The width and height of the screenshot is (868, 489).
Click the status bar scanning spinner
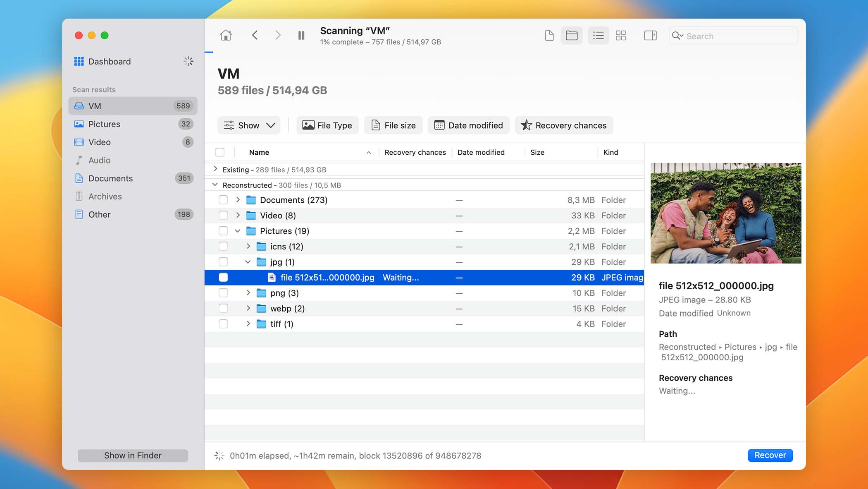[x=219, y=455]
